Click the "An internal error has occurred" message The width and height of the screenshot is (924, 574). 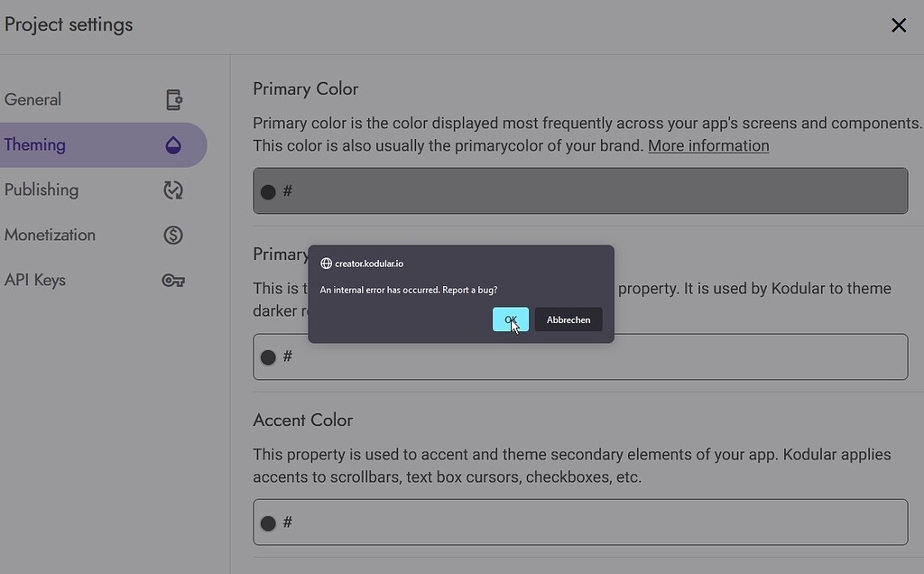click(x=409, y=290)
